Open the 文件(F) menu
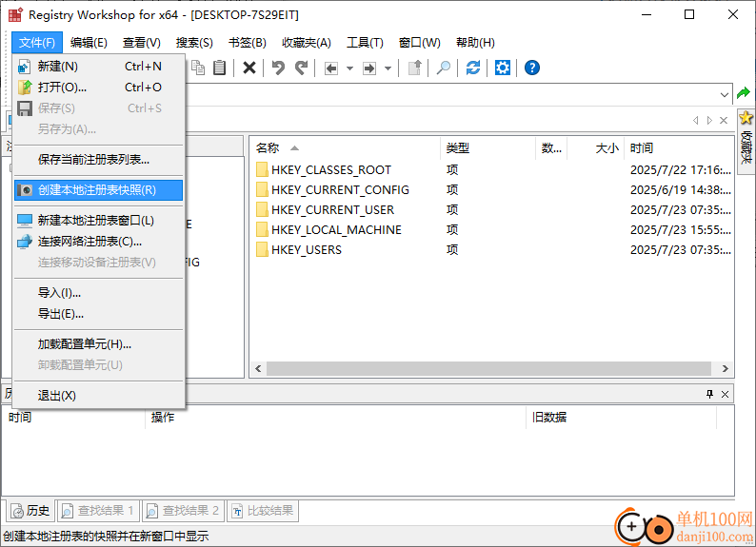Screen dimensions: 756x547 [37, 43]
